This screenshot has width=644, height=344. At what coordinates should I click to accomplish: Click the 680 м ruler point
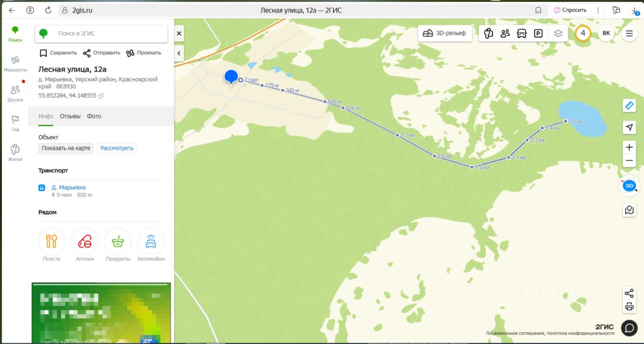tap(325, 101)
